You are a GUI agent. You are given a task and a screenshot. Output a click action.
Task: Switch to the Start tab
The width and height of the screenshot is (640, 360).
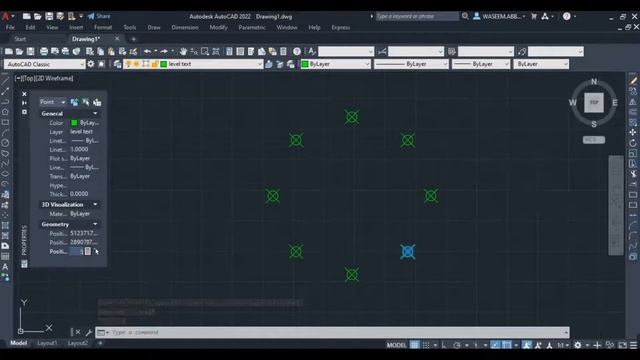[20, 39]
